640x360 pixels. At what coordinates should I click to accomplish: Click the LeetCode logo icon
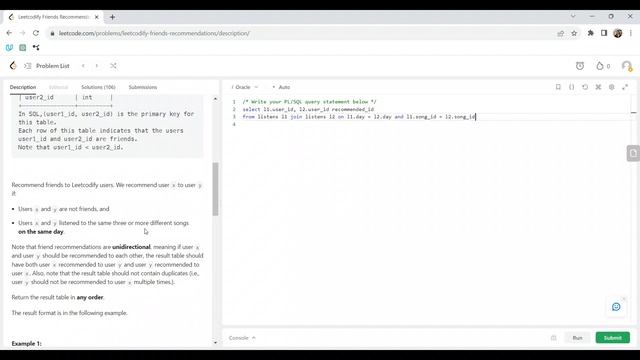13,66
